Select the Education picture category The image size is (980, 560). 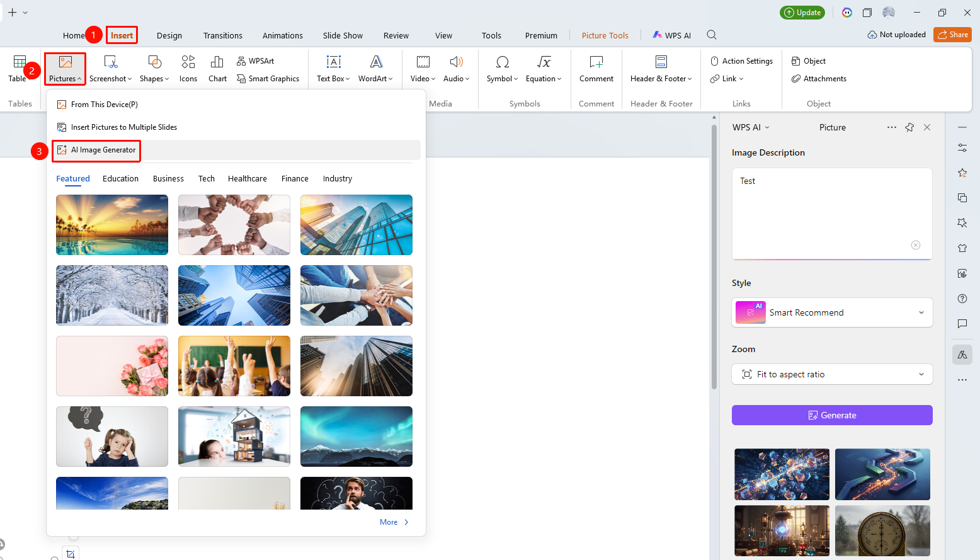point(120,179)
